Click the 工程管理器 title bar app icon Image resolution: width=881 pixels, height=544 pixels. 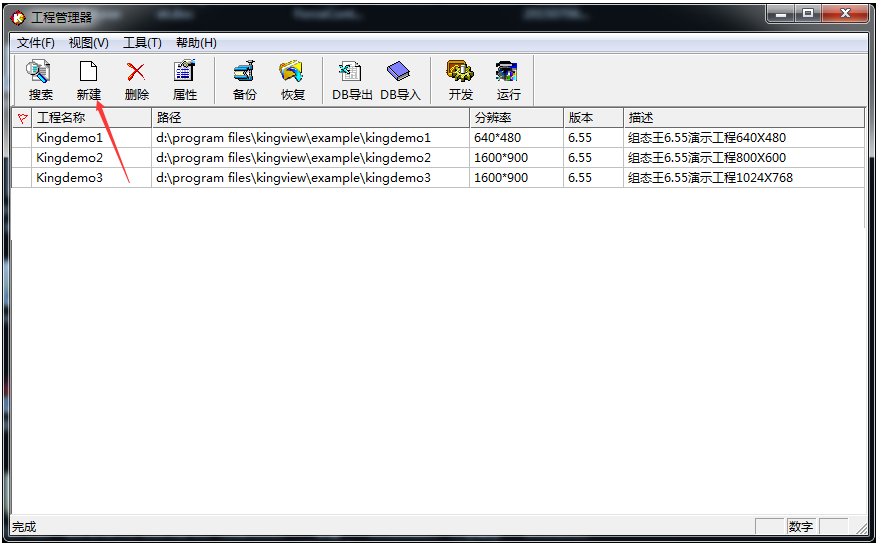pyautogui.click(x=19, y=17)
